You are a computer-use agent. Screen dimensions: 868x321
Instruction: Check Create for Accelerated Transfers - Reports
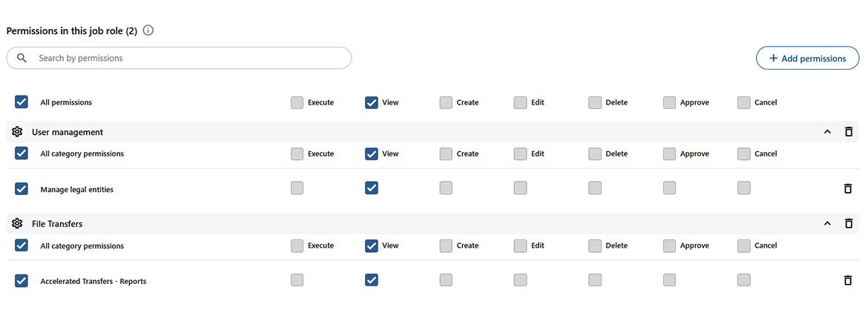coord(446,280)
